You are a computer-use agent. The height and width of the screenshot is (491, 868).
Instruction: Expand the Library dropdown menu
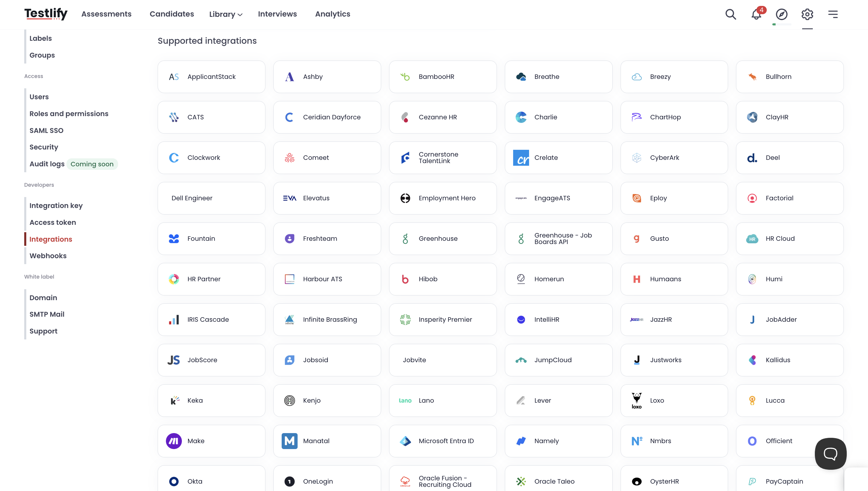pos(226,14)
